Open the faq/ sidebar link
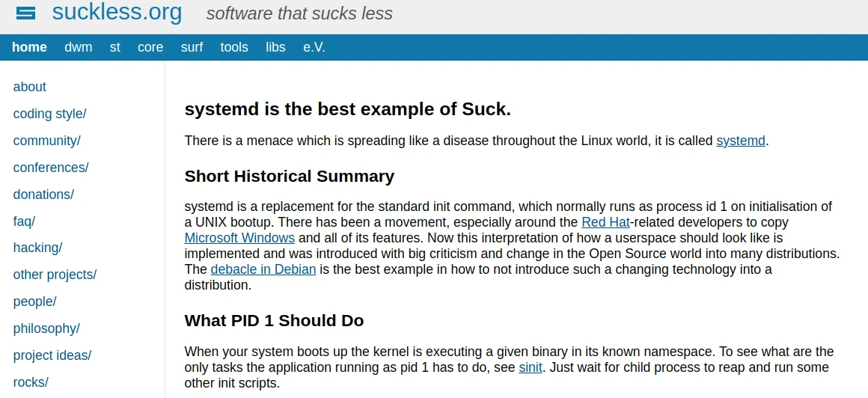 24,221
